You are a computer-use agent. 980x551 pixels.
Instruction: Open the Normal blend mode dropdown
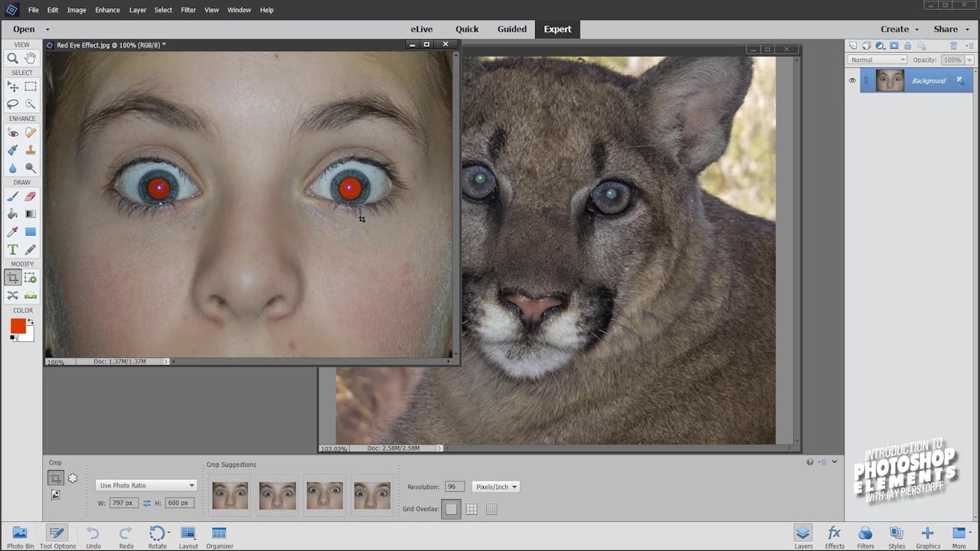tap(877, 60)
